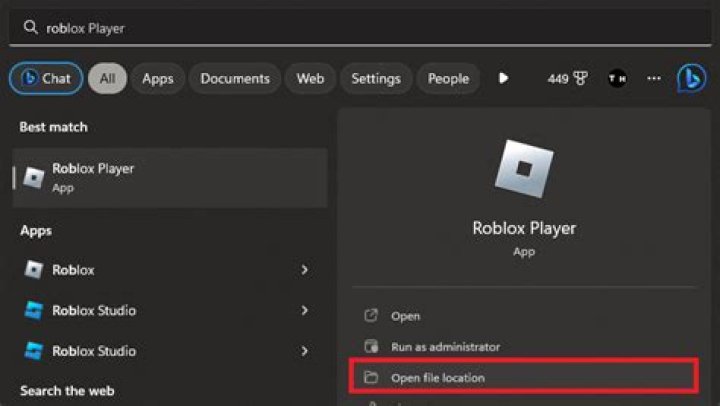The height and width of the screenshot is (406, 720).
Task: Switch to the Documents filter tab
Action: (235, 78)
